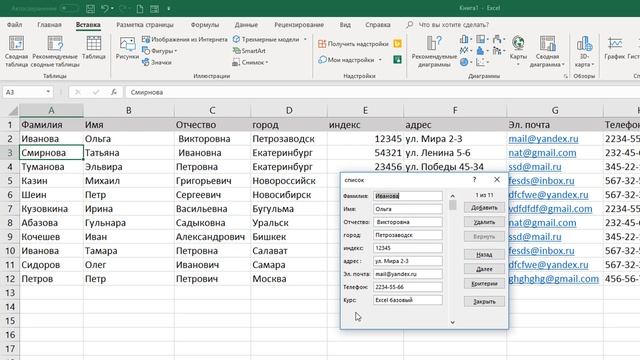
Task: Open the Файл tab
Action: (x=14, y=24)
